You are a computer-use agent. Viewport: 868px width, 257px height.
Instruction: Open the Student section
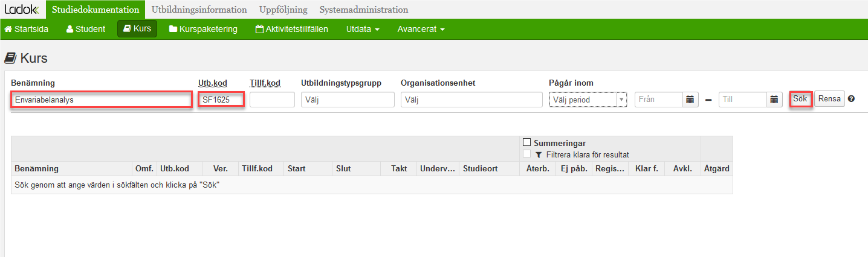86,29
